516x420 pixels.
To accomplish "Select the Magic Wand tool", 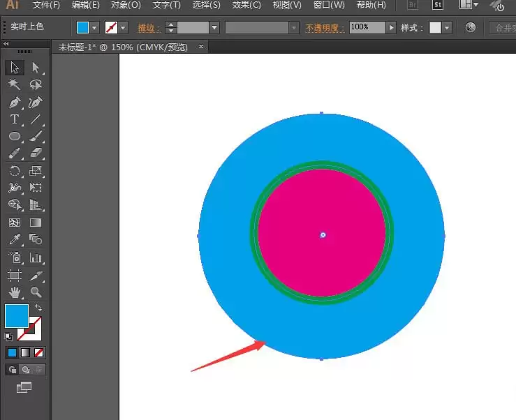I will pyautogui.click(x=15, y=84).
